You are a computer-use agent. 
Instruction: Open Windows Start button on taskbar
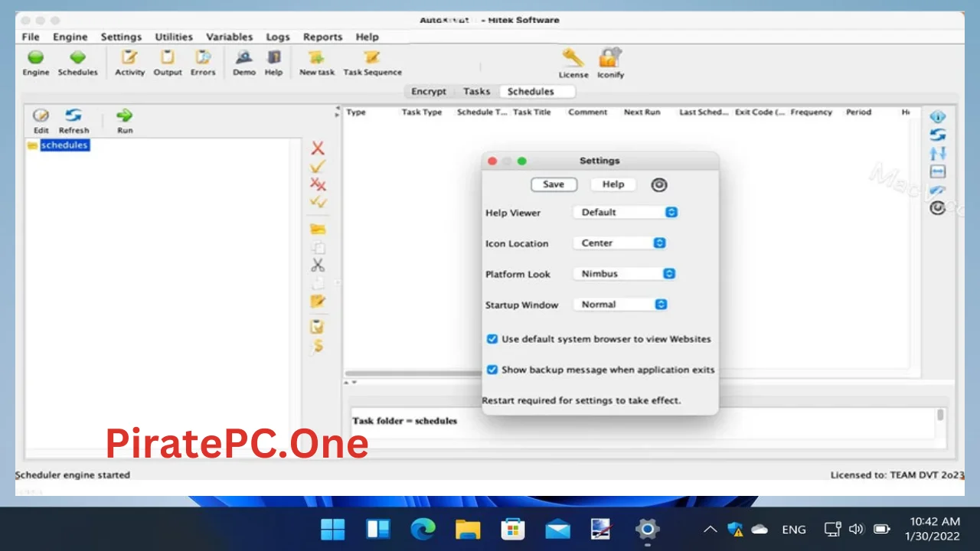[333, 529]
